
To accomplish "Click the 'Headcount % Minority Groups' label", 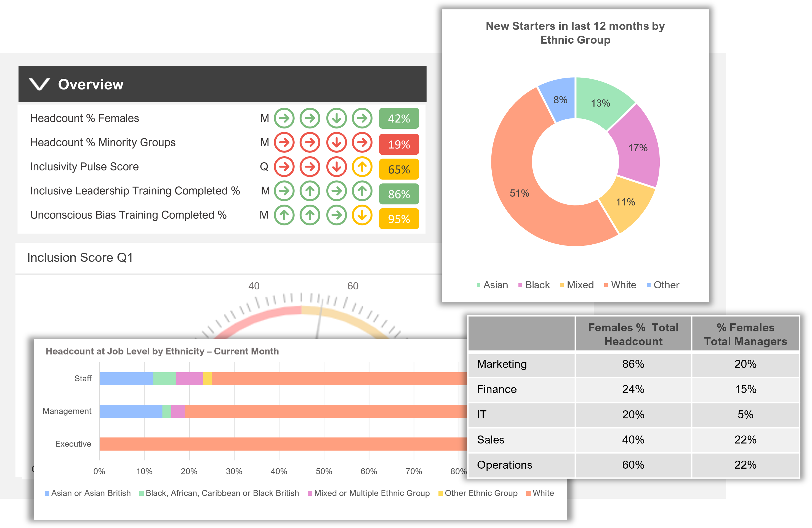I will click(x=103, y=142).
